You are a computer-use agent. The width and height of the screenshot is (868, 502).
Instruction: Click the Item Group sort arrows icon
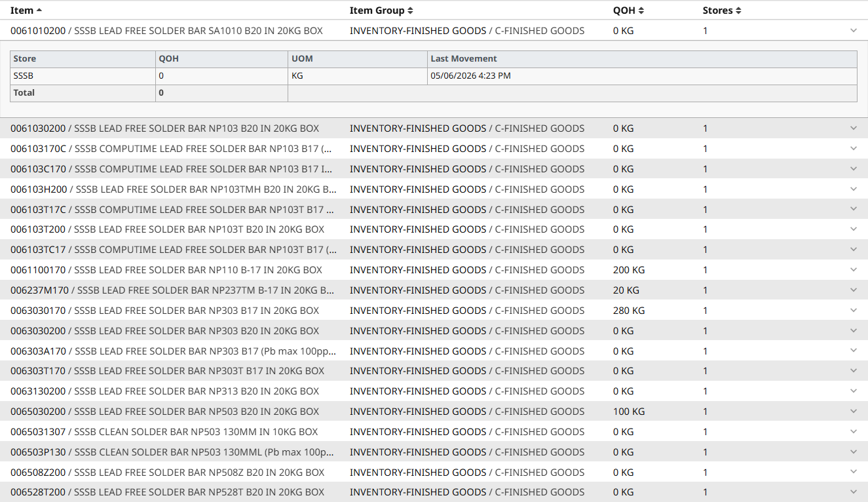[x=410, y=10]
